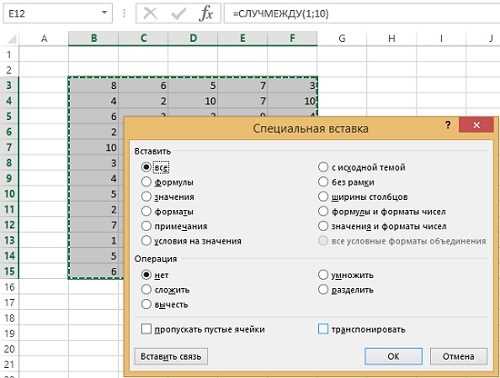
Task: Select the 'без рамки' radio button
Action: tap(323, 182)
